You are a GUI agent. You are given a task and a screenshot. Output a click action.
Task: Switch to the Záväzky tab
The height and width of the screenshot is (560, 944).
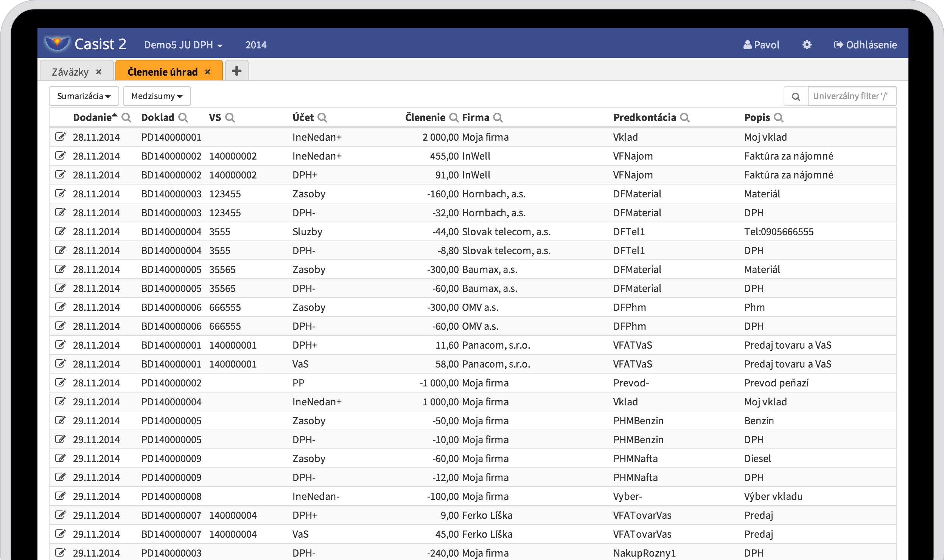point(70,72)
